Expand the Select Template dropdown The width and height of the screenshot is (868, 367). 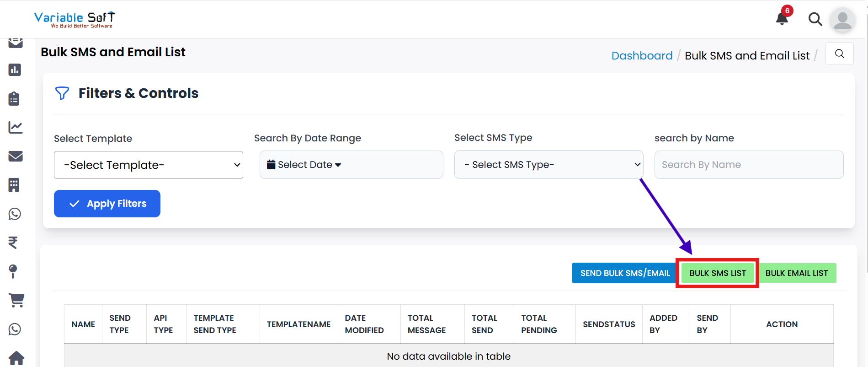click(149, 165)
